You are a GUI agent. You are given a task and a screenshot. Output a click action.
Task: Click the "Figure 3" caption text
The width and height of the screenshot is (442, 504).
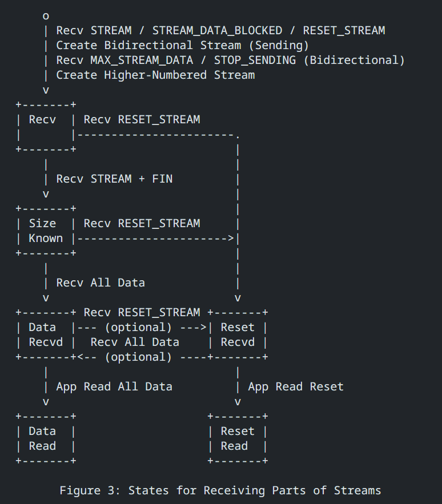pos(220,490)
